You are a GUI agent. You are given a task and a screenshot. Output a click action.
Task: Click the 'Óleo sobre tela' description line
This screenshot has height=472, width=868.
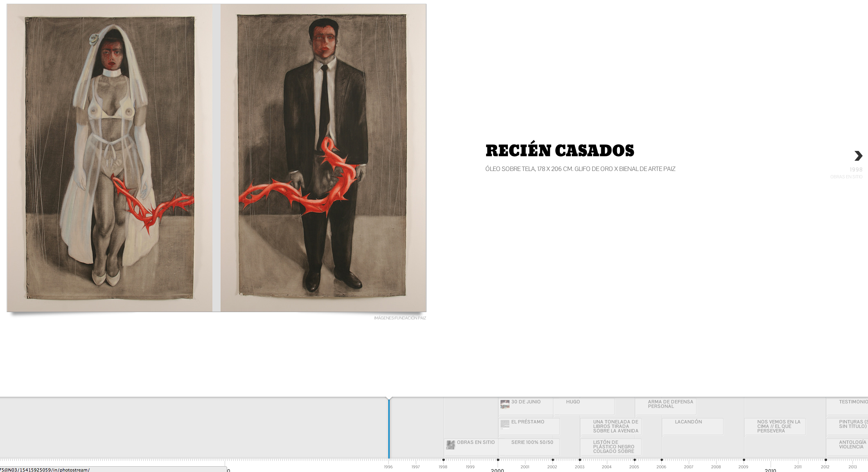580,169
